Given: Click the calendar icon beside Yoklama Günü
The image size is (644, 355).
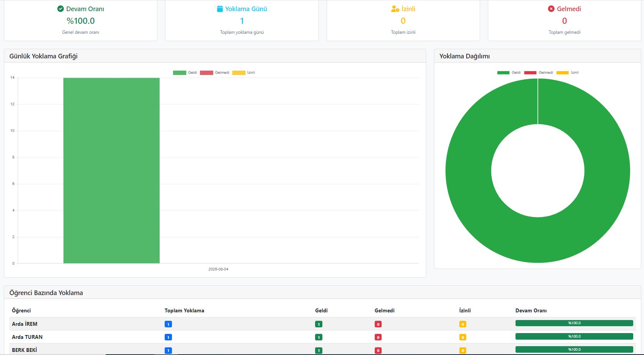Looking at the screenshot, I should (220, 9).
